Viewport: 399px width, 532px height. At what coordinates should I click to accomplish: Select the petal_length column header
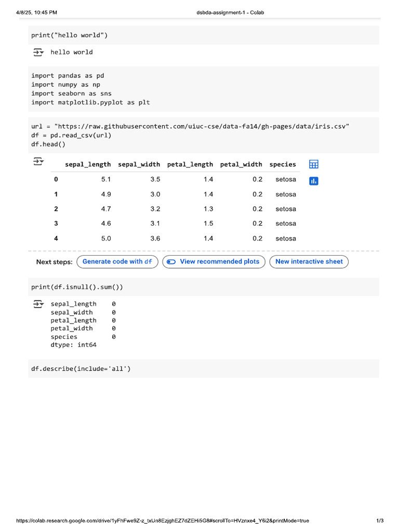[190, 164]
